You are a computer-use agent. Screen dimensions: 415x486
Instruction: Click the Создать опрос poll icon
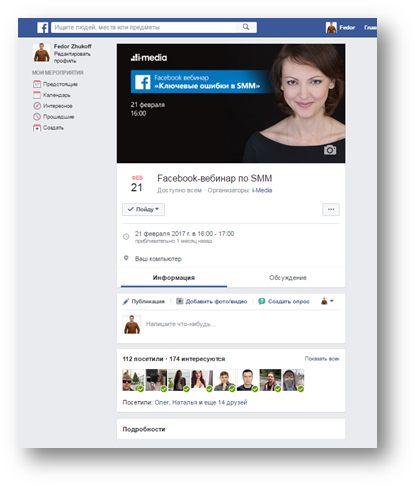pos(262,301)
